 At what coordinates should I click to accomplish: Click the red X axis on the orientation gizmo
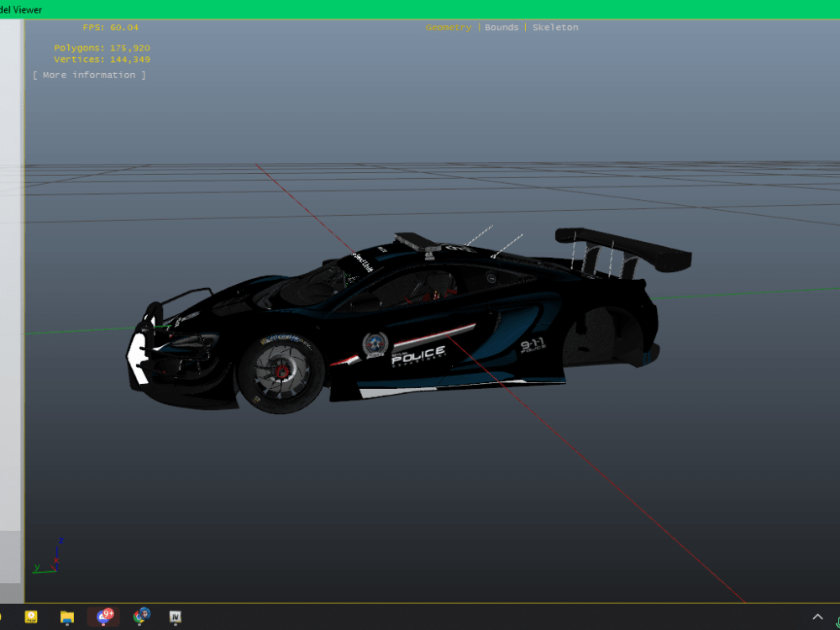pos(55,559)
